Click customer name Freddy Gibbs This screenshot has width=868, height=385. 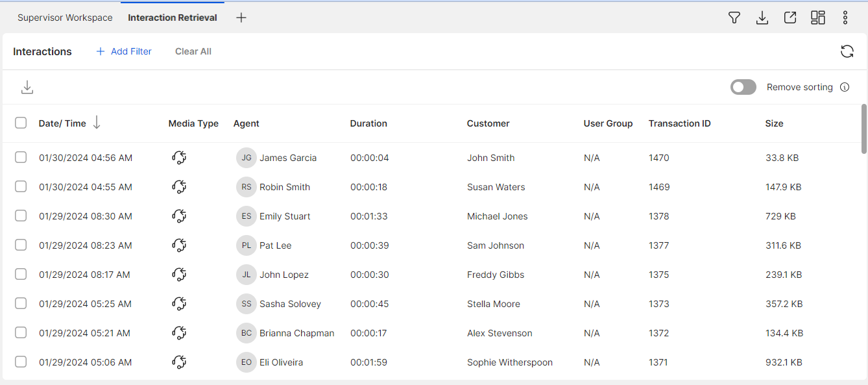[x=496, y=275]
